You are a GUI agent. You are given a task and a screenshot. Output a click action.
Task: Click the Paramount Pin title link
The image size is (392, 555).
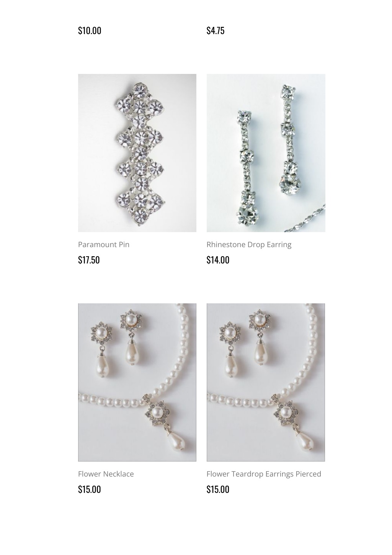(104, 244)
